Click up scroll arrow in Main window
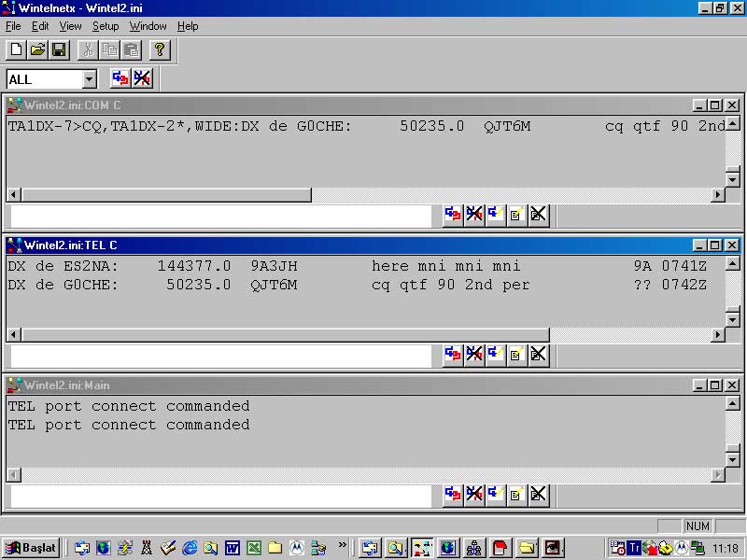This screenshot has height=560, width=747. tap(733, 403)
